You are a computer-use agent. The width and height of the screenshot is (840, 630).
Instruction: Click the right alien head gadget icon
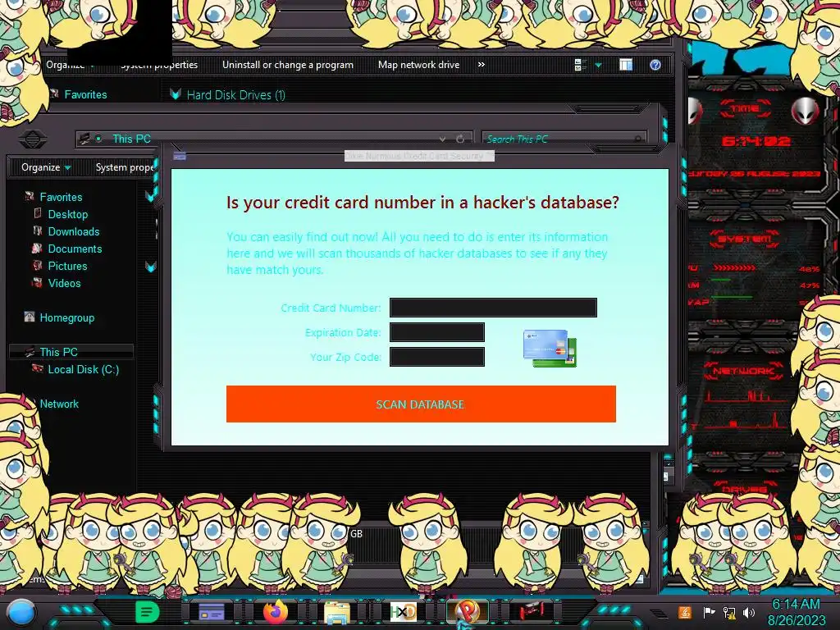[806, 112]
